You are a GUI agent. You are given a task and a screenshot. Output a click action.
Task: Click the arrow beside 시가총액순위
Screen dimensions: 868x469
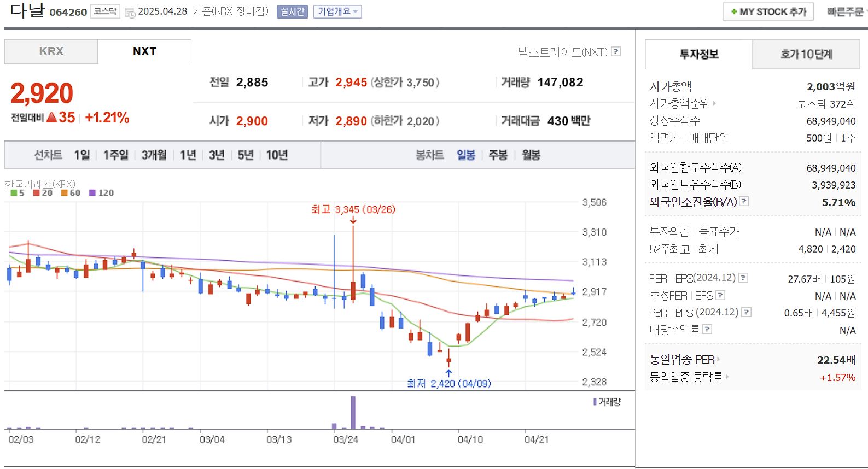(714, 103)
